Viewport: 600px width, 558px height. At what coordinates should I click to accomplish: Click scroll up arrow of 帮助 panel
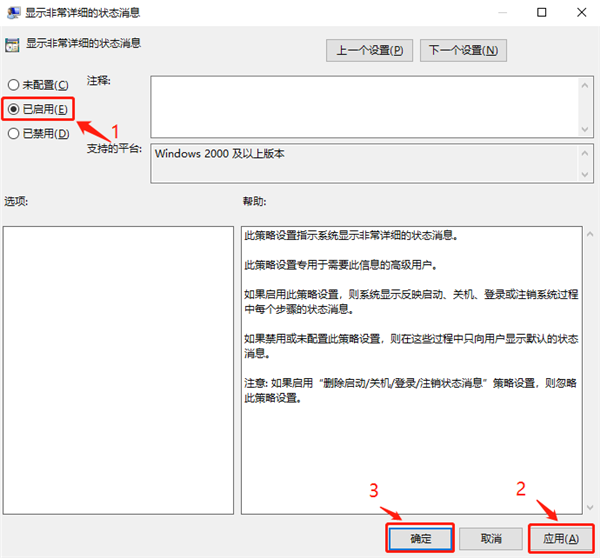click(590, 234)
